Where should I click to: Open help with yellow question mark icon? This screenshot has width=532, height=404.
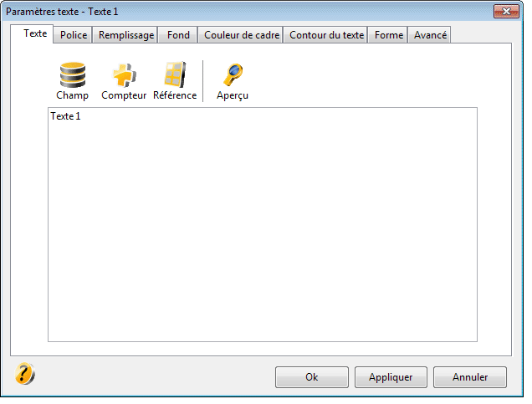25,374
